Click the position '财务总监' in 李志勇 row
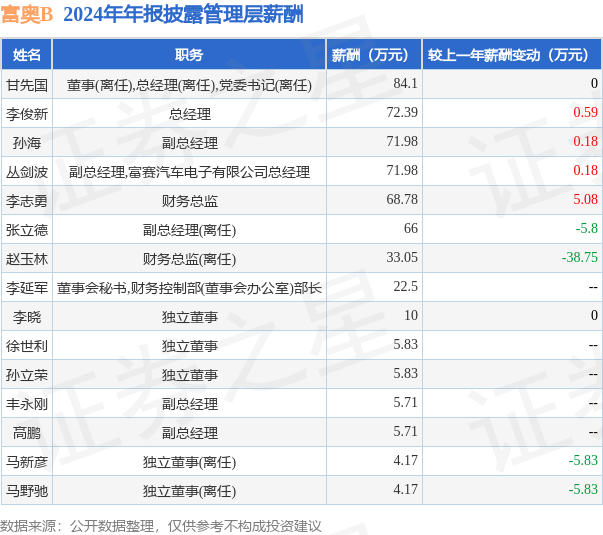603x535 pixels. (190, 201)
